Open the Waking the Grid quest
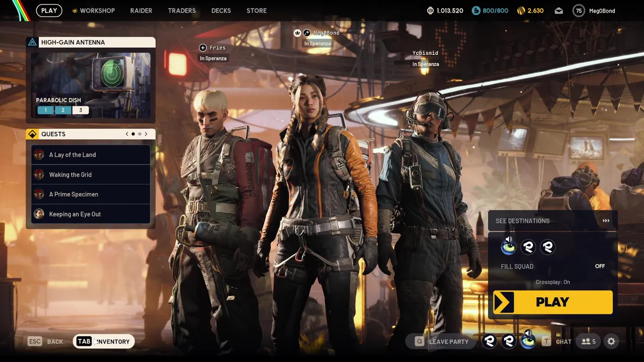Image resolution: width=644 pixels, height=362 pixels. pos(91,174)
